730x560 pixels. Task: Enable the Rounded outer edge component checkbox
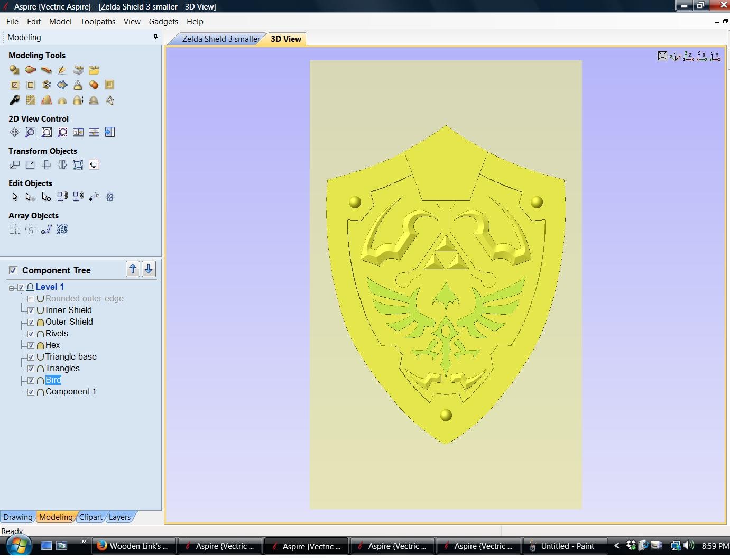tap(31, 299)
